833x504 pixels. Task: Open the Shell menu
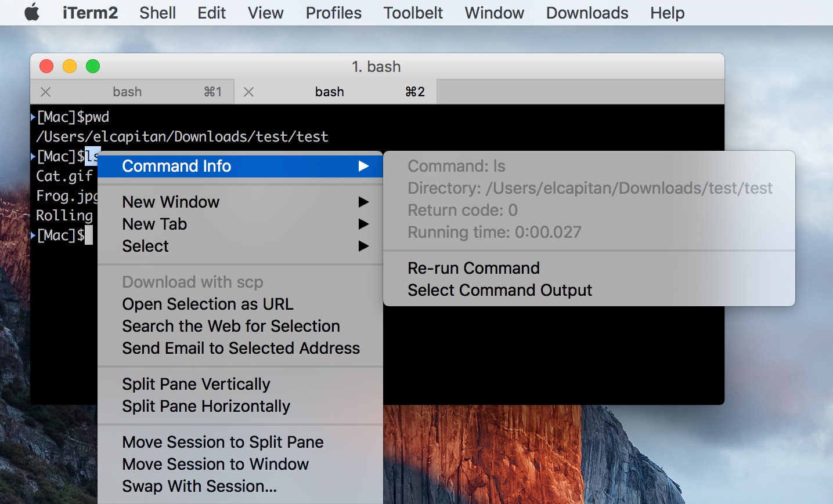[157, 13]
